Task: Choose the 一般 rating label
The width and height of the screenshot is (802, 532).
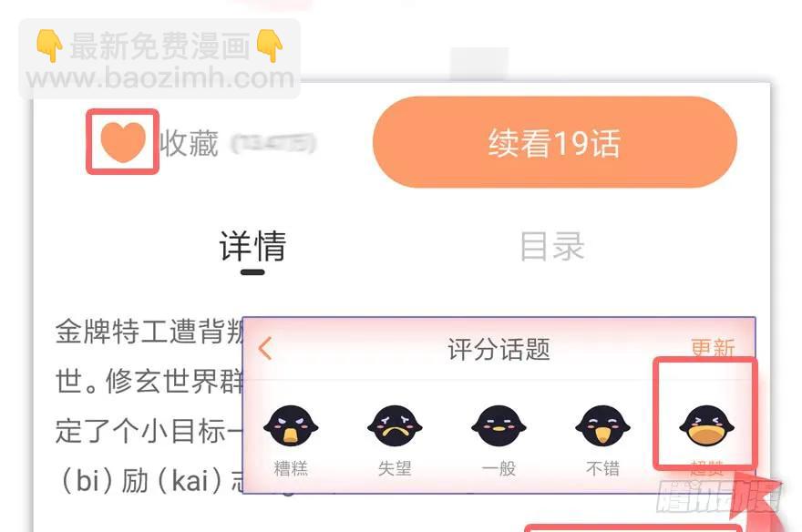Action: (x=499, y=468)
